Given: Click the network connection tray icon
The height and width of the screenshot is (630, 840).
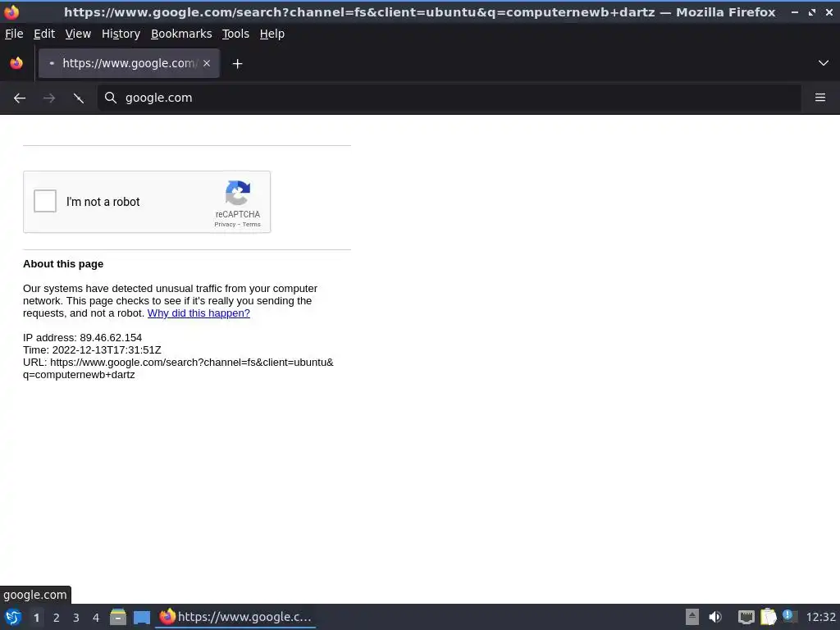Looking at the screenshot, I should (746, 617).
